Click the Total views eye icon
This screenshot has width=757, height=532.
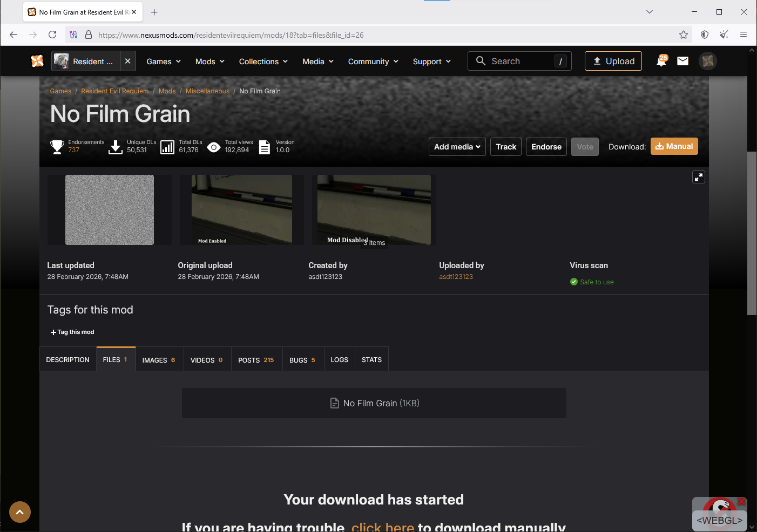(214, 147)
